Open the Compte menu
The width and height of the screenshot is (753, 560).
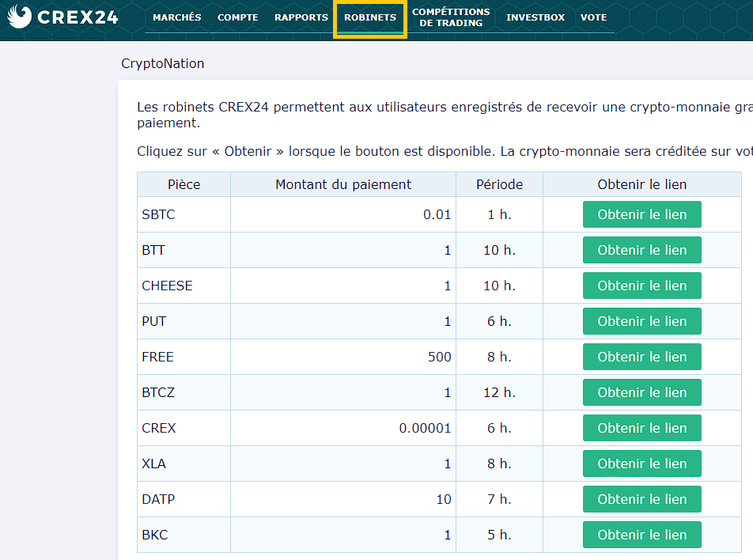click(x=238, y=17)
